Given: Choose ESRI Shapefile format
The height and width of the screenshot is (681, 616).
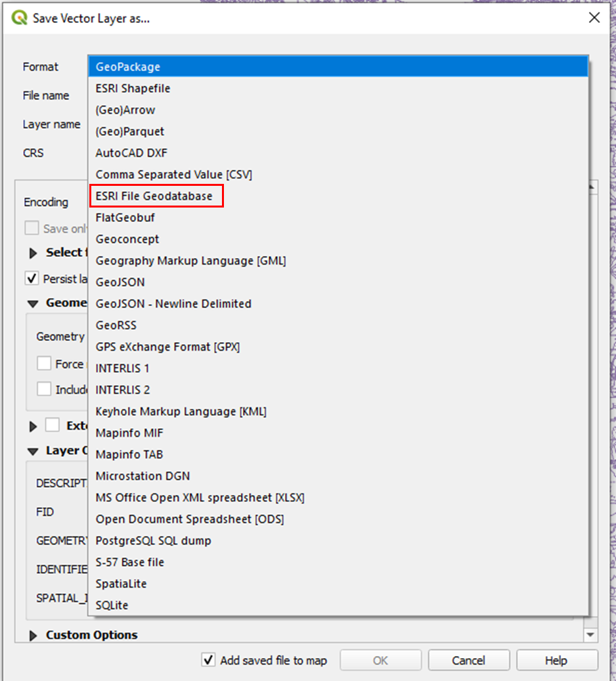Looking at the screenshot, I should (x=338, y=88).
